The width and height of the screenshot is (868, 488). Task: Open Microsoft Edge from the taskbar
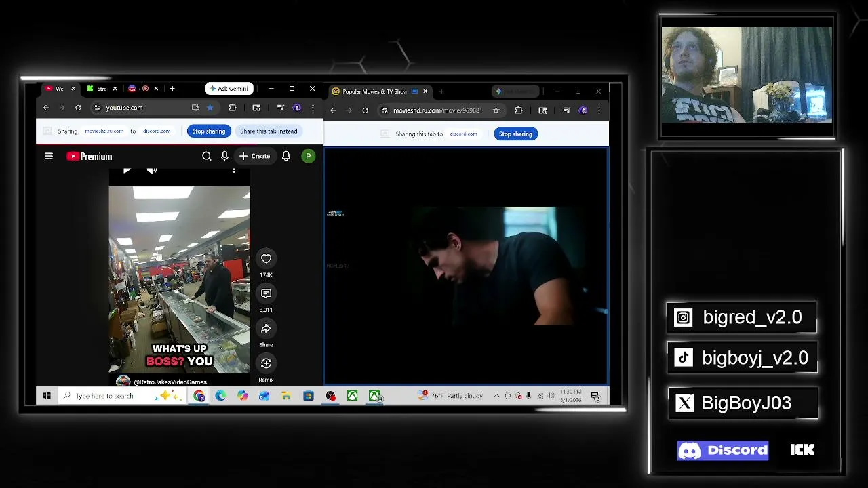click(220, 396)
